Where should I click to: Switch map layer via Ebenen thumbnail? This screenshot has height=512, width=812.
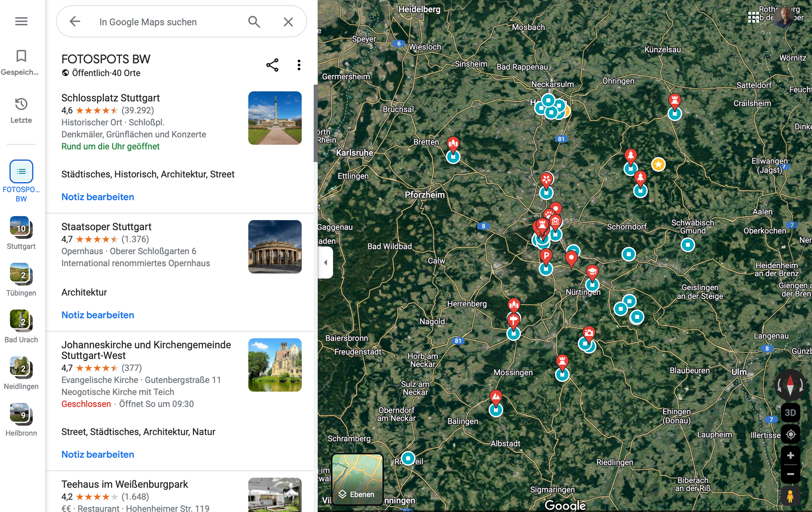pos(357,479)
